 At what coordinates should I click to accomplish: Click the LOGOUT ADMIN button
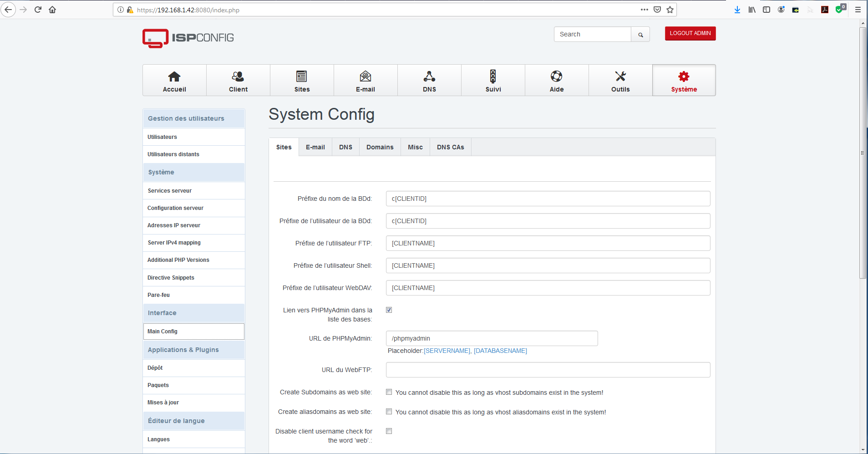click(x=690, y=33)
